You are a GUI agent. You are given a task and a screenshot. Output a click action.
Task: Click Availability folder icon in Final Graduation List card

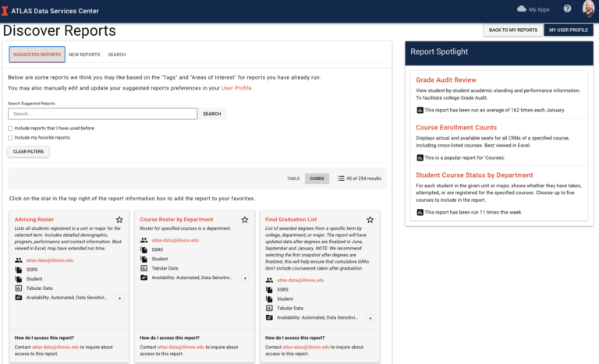coord(269,317)
